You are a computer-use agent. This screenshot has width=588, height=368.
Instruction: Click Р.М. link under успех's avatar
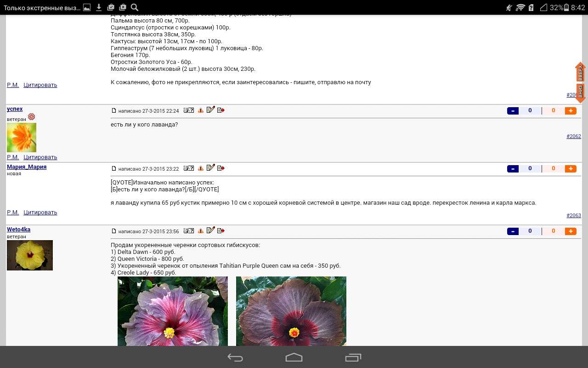(x=13, y=157)
